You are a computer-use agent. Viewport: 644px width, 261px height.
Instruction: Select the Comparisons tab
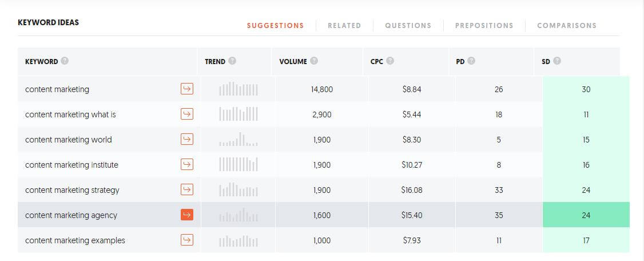coord(567,26)
